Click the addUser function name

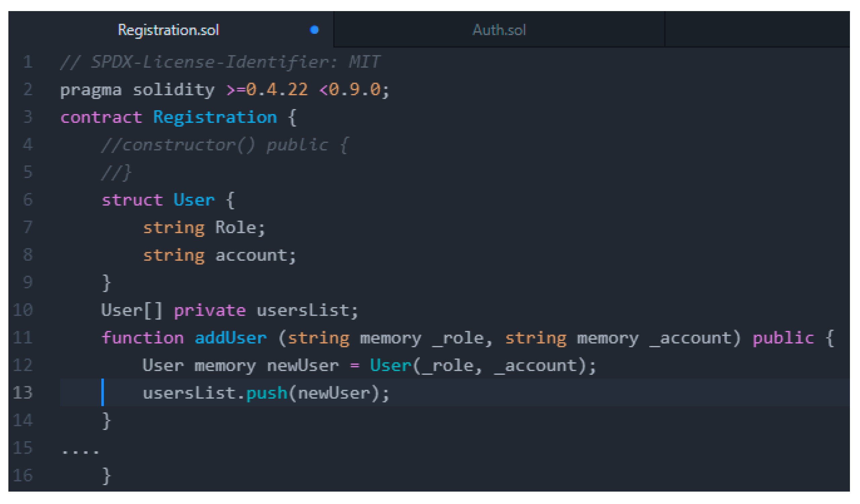pyautogui.click(x=230, y=338)
